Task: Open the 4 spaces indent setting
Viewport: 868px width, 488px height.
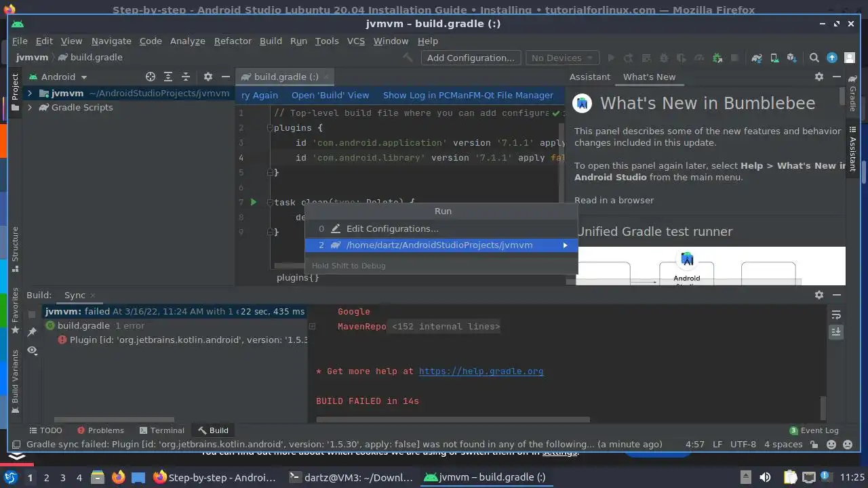Action: point(783,445)
